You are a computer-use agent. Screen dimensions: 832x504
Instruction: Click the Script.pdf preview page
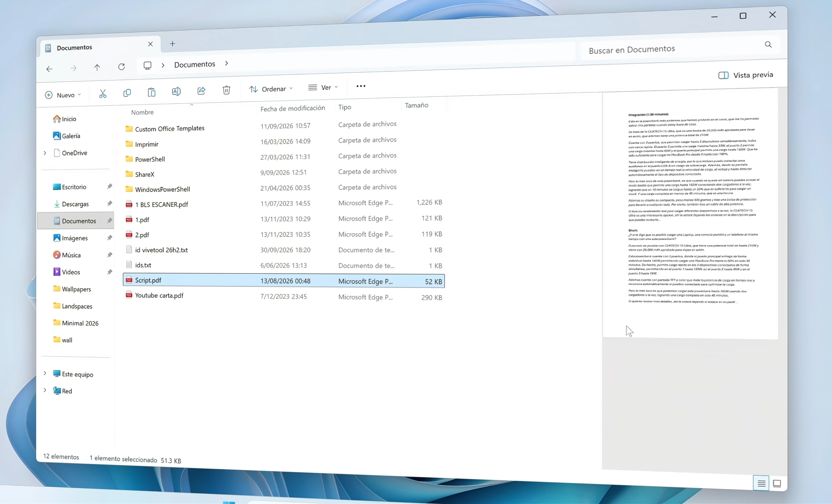point(690,214)
